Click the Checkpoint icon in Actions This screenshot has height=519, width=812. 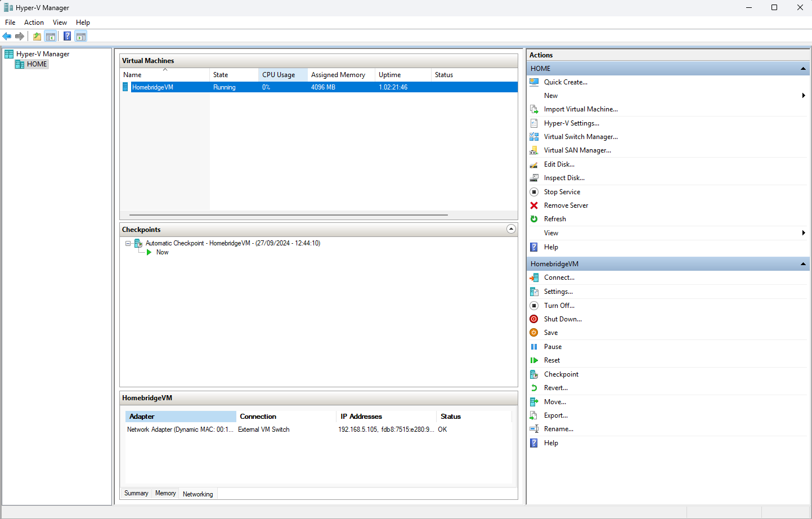pyautogui.click(x=534, y=374)
